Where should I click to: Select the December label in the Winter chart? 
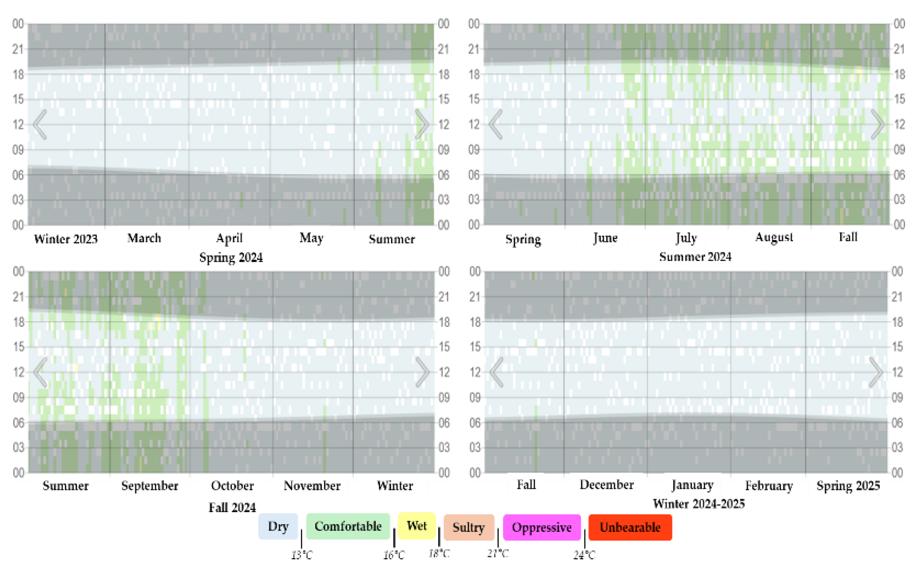tap(606, 484)
